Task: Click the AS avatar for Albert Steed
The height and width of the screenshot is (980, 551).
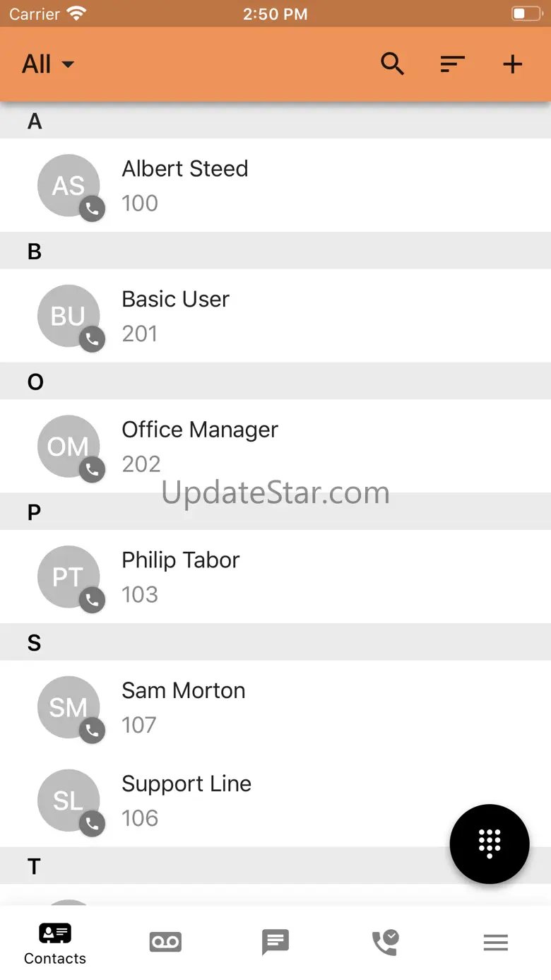Action: click(68, 185)
